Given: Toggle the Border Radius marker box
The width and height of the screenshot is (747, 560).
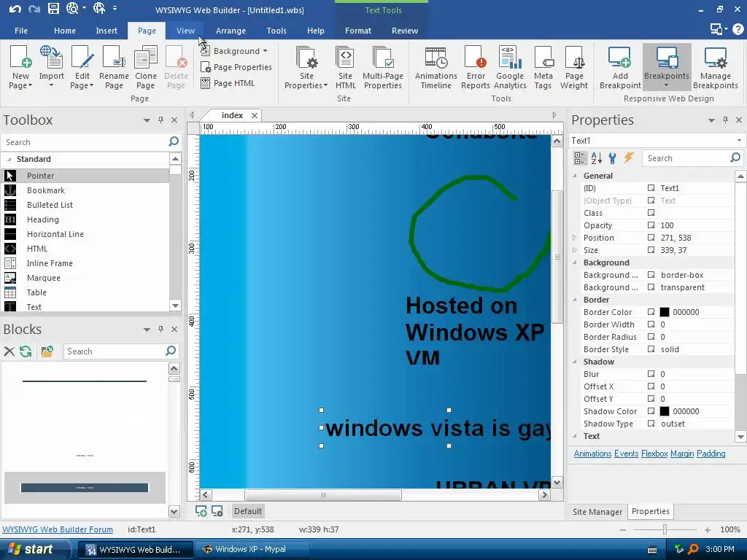Looking at the screenshot, I should tap(651, 337).
